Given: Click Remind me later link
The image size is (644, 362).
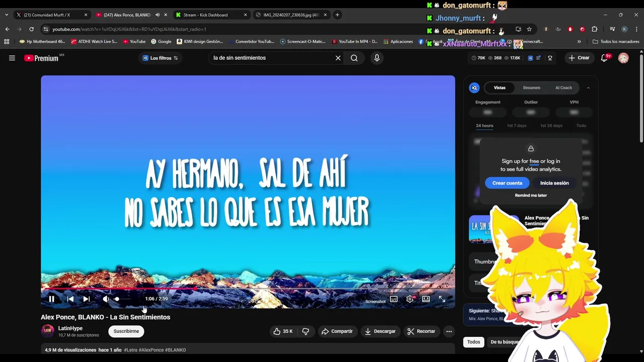Looking at the screenshot, I should 531,195.
